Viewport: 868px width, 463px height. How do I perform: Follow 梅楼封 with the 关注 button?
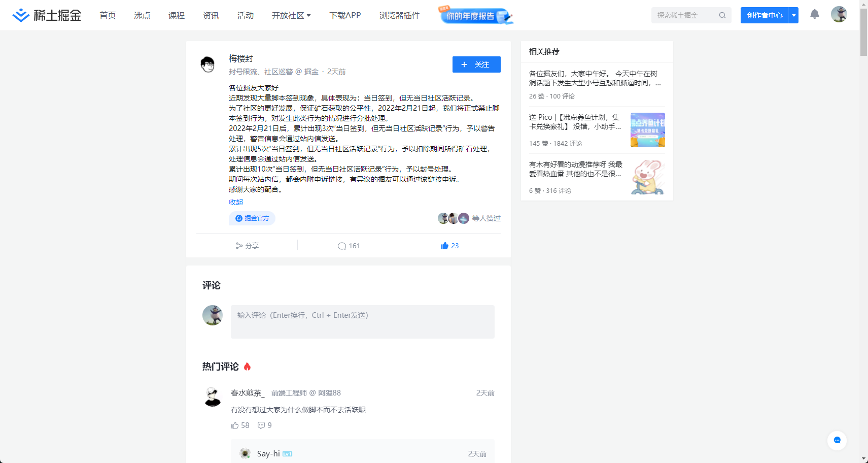476,64
